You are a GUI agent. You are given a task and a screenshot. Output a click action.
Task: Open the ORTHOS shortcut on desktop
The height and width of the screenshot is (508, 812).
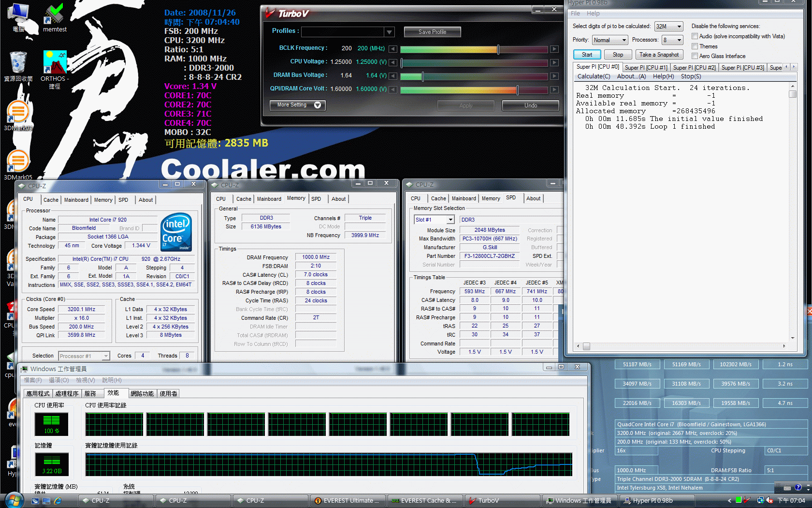55,69
